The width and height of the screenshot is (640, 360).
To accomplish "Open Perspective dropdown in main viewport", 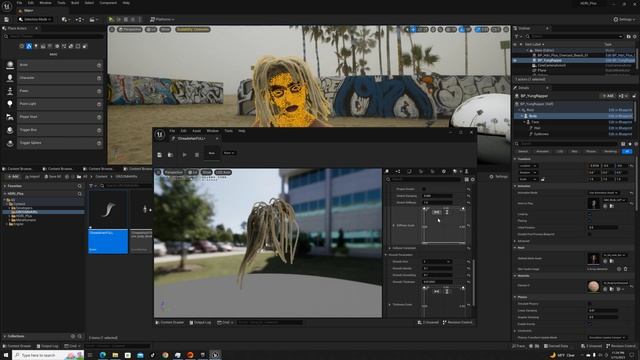I will (130, 29).
